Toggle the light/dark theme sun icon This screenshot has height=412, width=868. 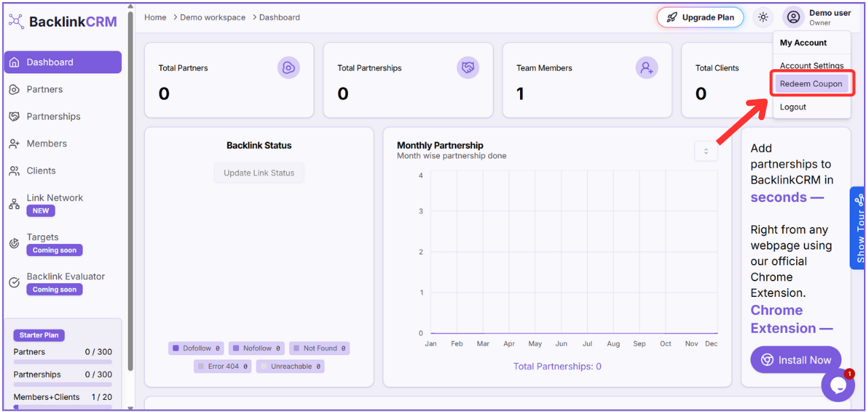tap(763, 18)
